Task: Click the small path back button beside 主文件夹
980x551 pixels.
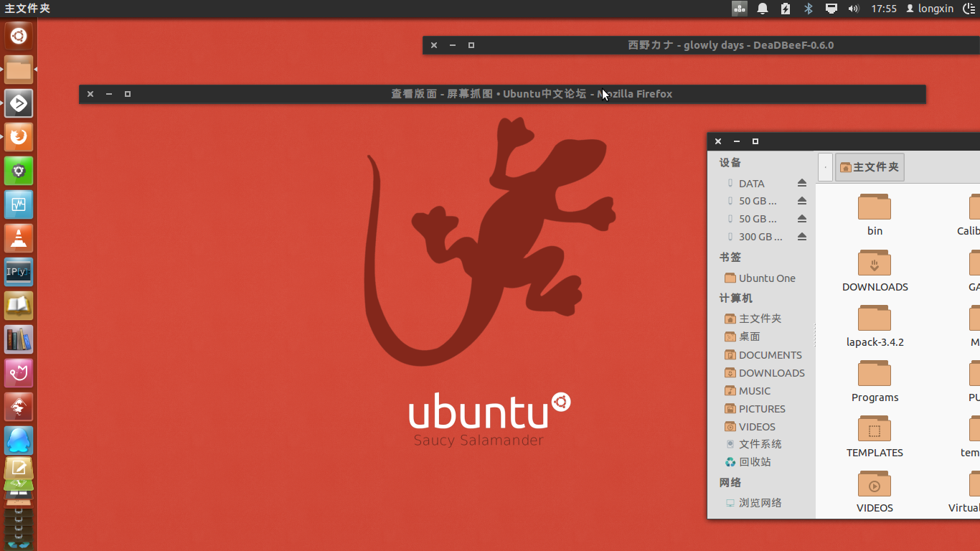Action: click(825, 167)
